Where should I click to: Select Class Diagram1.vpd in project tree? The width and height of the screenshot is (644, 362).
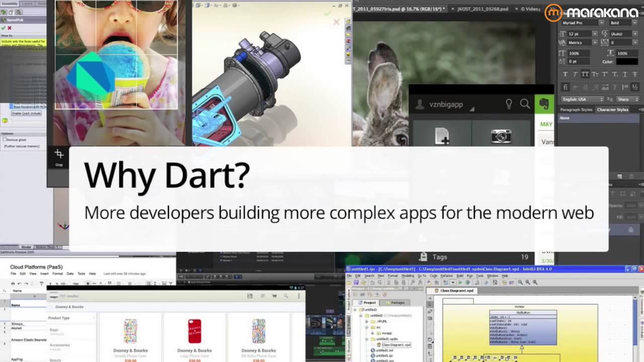point(396,345)
